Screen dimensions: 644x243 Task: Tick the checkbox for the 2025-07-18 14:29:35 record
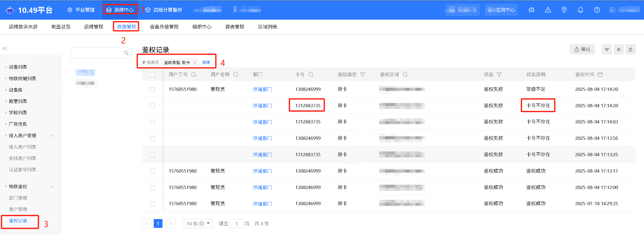[152, 204]
